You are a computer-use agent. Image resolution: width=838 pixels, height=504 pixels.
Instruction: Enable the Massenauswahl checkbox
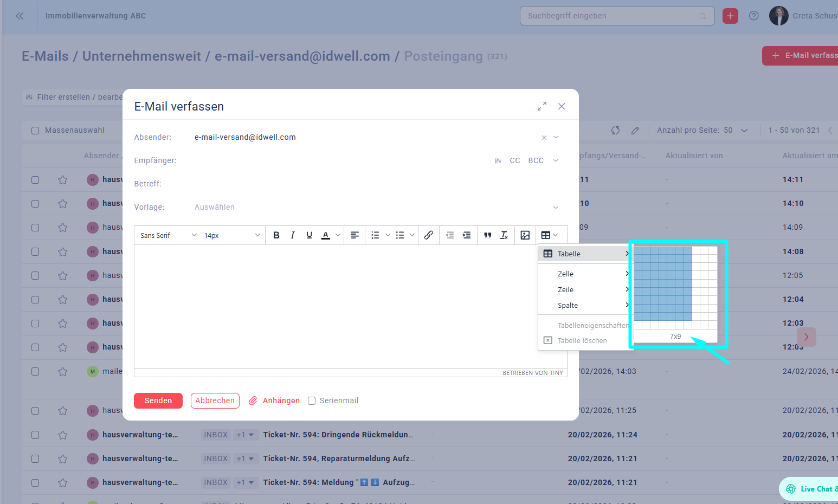click(x=35, y=131)
